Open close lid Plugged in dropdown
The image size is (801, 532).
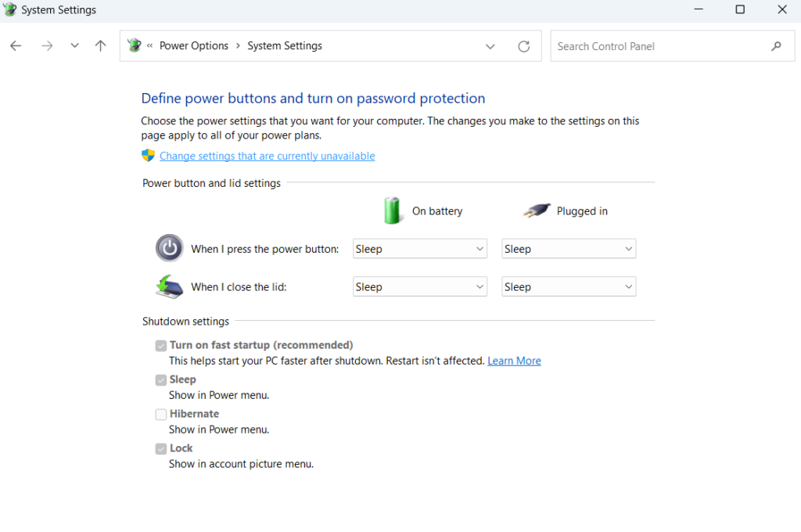[x=569, y=286]
